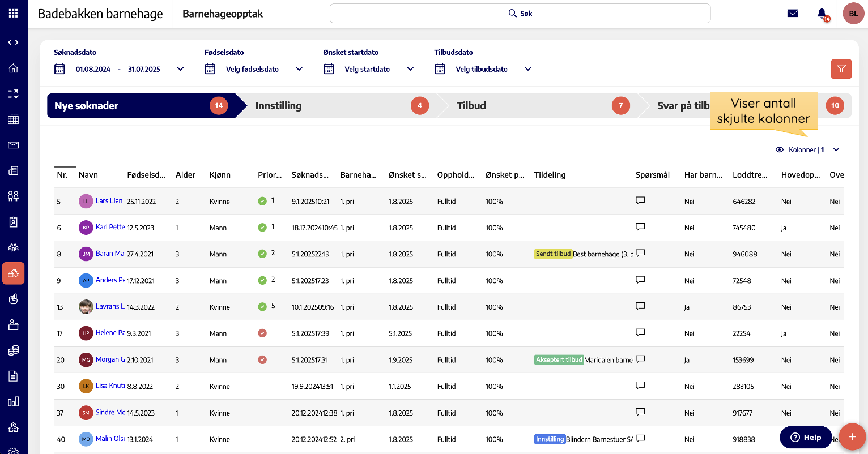
Task: Toggle the eye icon next to Kolonner
Action: click(780, 150)
